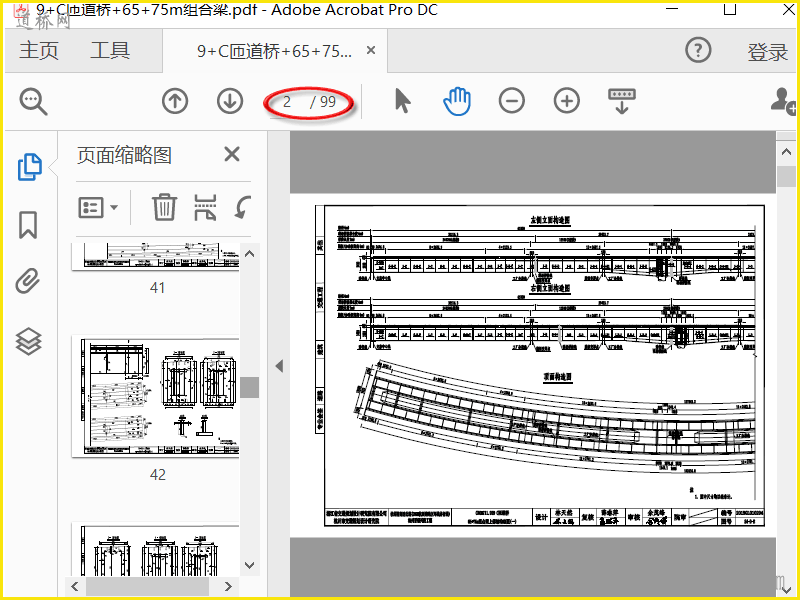The image size is (800, 600).
Task: Activate the hand pan tool
Action: [x=457, y=101]
